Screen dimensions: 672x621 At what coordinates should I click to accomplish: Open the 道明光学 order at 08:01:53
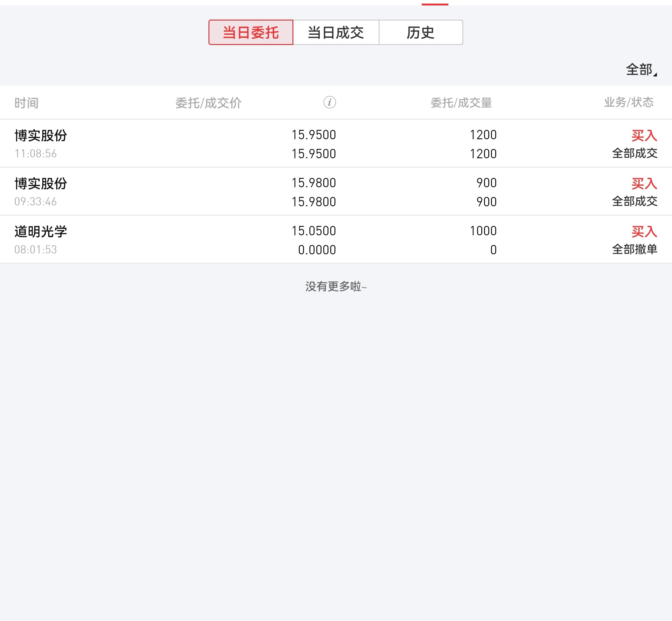point(41,232)
